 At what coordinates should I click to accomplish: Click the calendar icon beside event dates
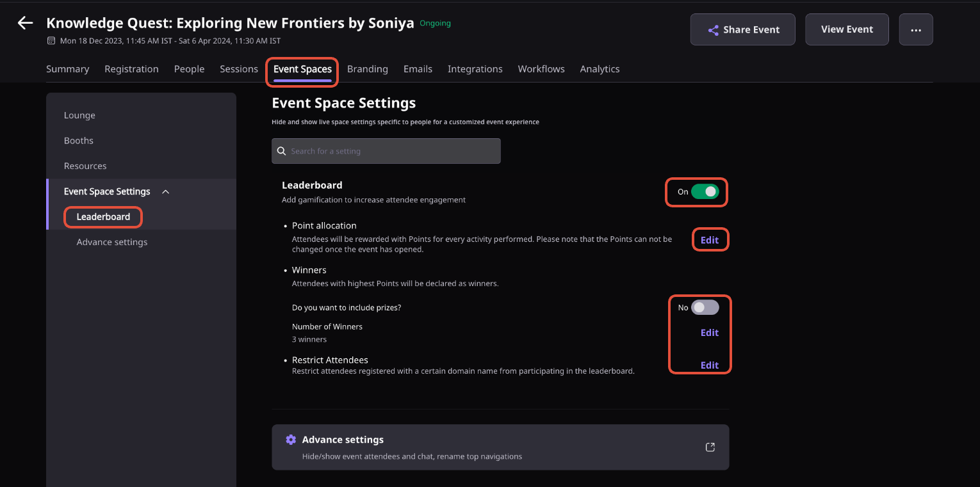(x=51, y=41)
